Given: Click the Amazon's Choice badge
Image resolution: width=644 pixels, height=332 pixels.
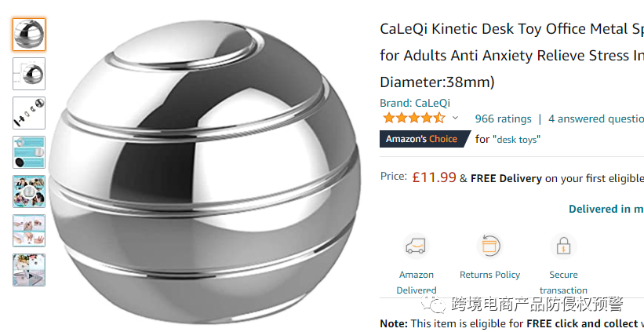Looking at the screenshot, I should coord(424,139).
